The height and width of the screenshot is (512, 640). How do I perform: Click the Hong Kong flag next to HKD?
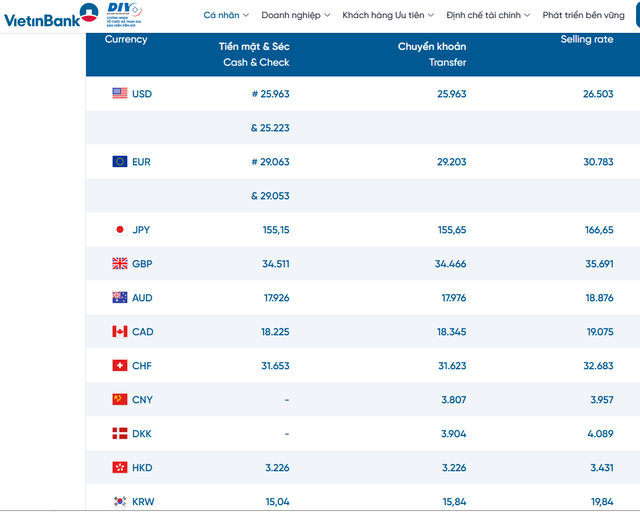[120, 467]
